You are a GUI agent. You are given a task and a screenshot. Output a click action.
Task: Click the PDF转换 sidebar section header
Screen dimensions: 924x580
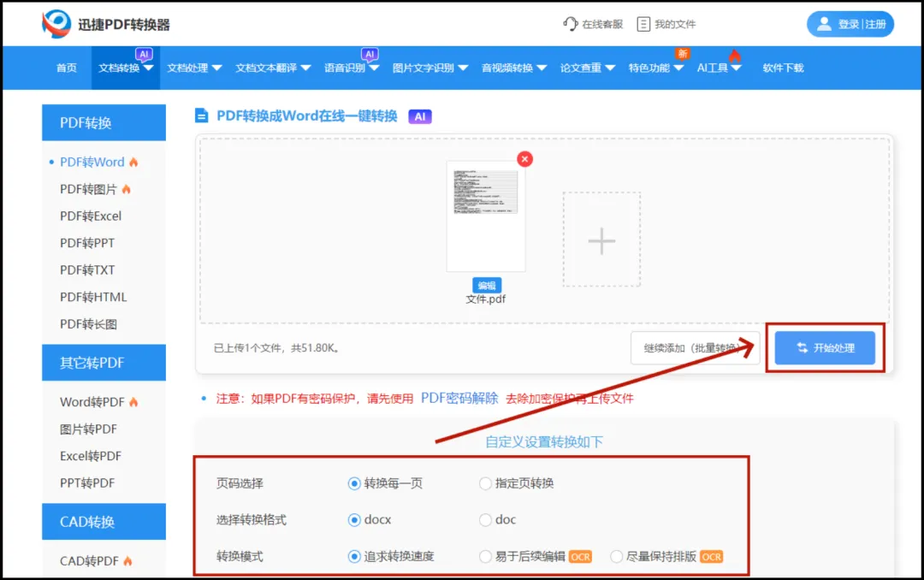104,122
